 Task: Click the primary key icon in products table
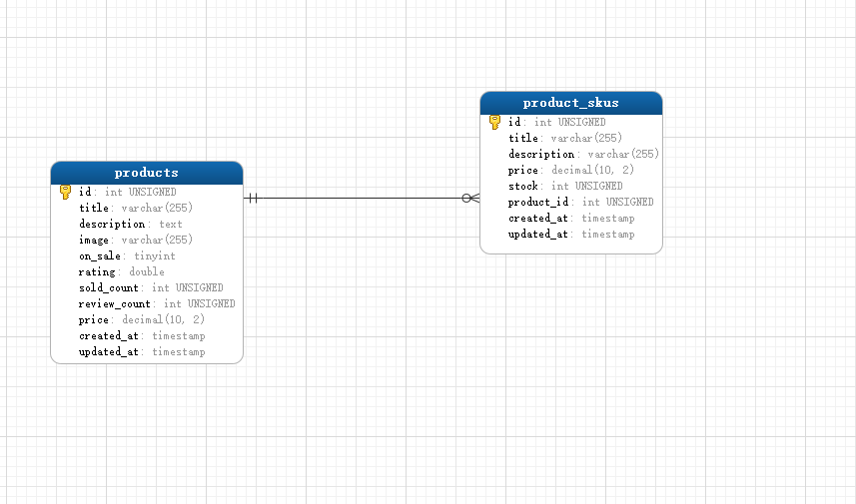click(x=65, y=192)
